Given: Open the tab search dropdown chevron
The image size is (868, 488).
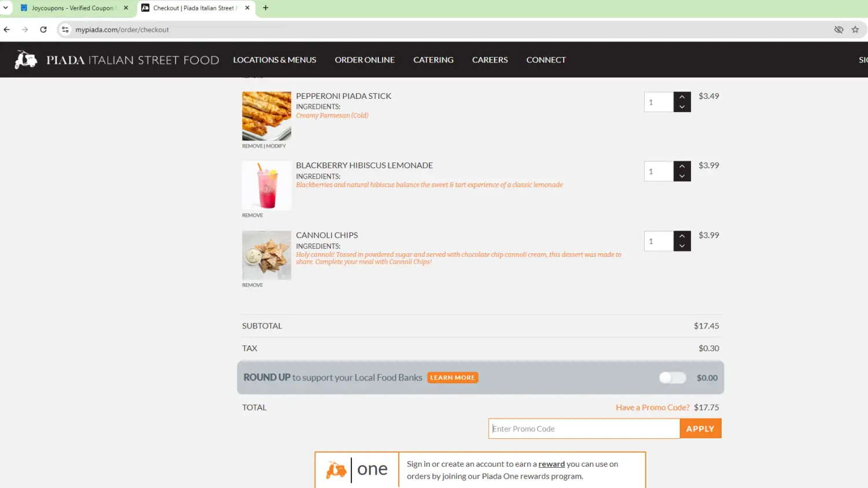Looking at the screenshot, I should coord(6,8).
